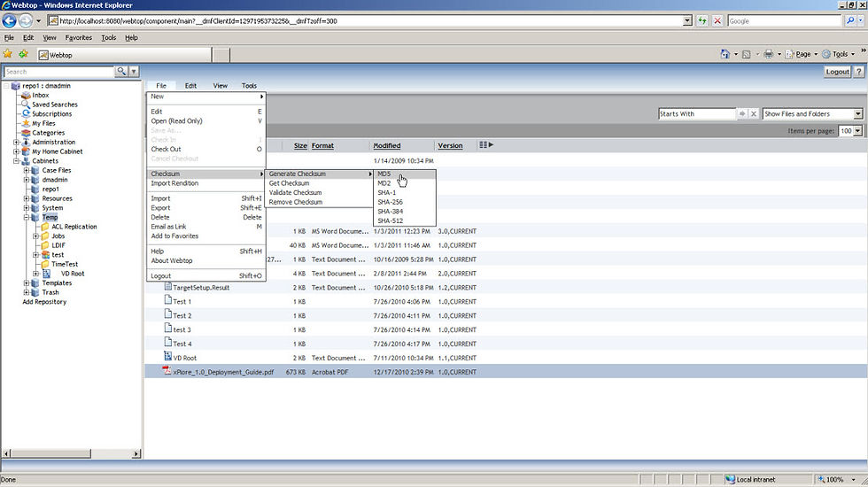Click the Categories icon in tree
The image size is (868, 487).
tap(26, 132)
